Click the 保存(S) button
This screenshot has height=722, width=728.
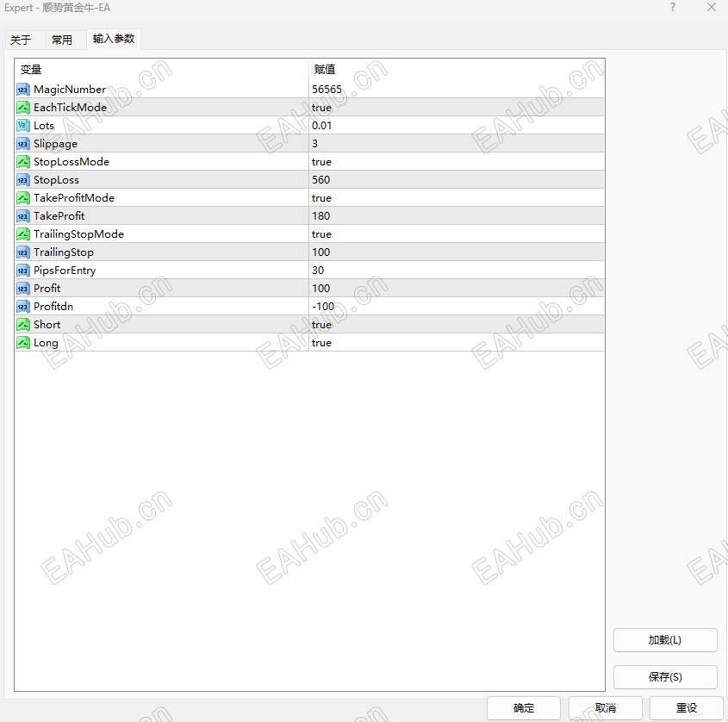tap(665, 677)
